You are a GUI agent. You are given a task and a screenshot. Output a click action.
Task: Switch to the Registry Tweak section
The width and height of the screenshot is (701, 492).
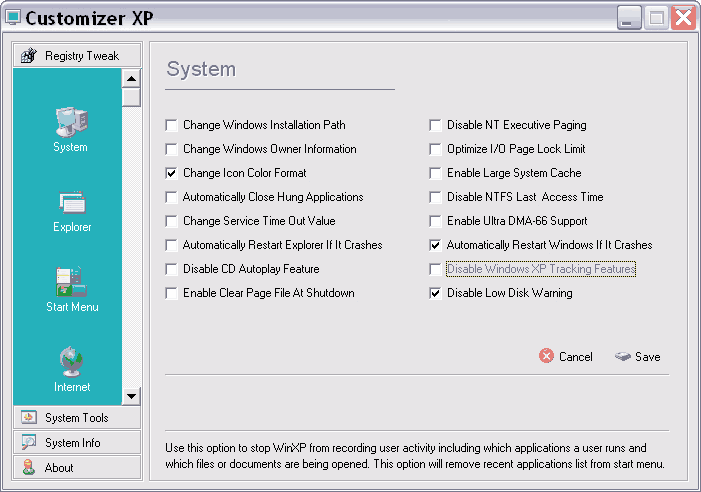77,55
